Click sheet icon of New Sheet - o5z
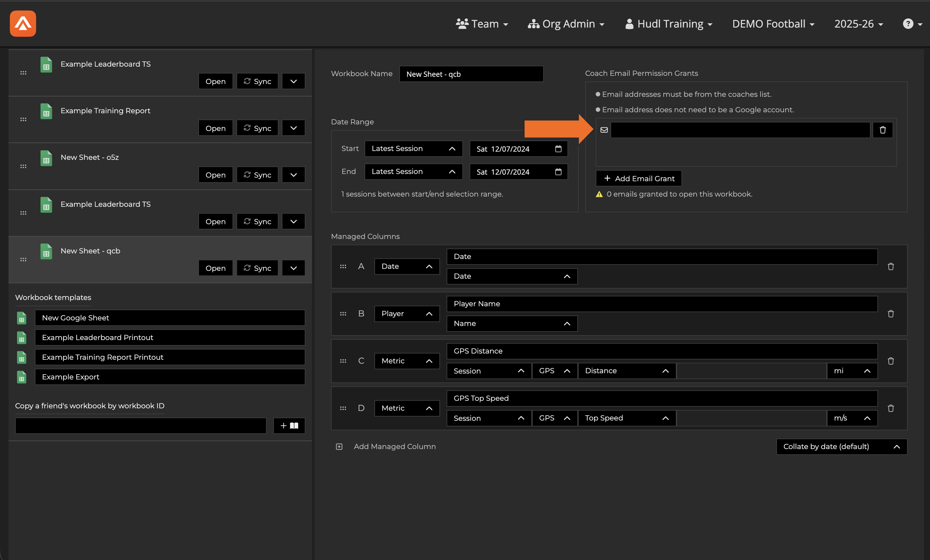 pyautogui.click(x=46, y=158)
